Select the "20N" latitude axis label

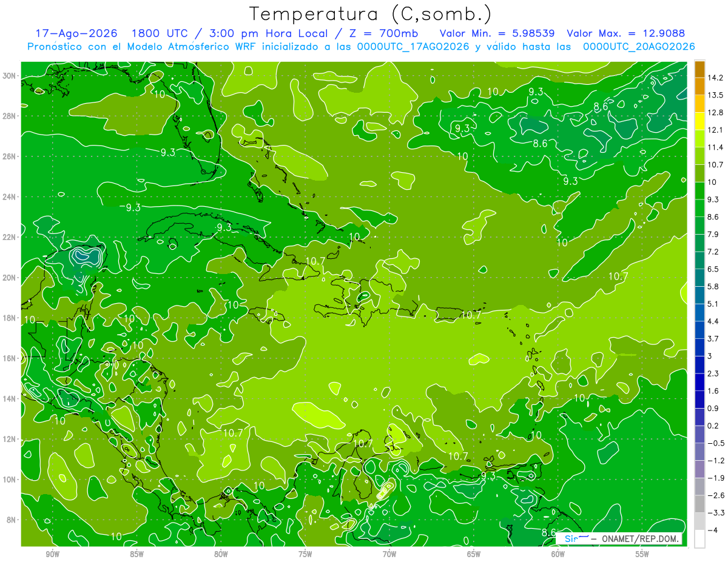click(x=10, y=278)
